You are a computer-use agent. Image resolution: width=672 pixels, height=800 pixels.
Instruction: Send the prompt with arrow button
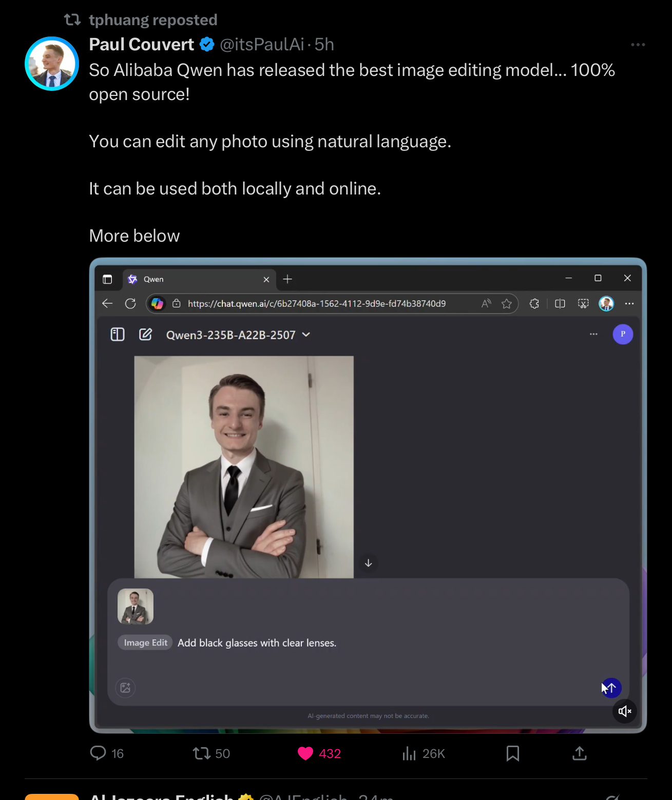[611, 688]
